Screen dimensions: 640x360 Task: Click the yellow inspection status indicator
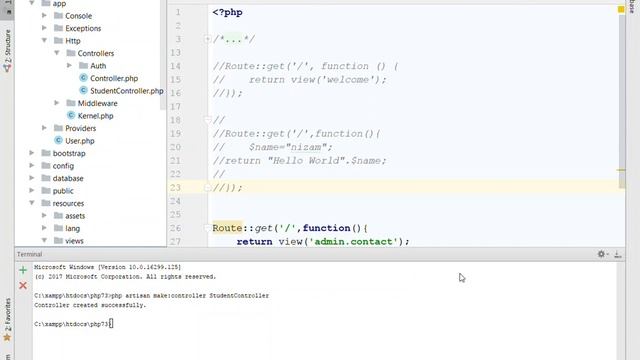coord(621,9)
